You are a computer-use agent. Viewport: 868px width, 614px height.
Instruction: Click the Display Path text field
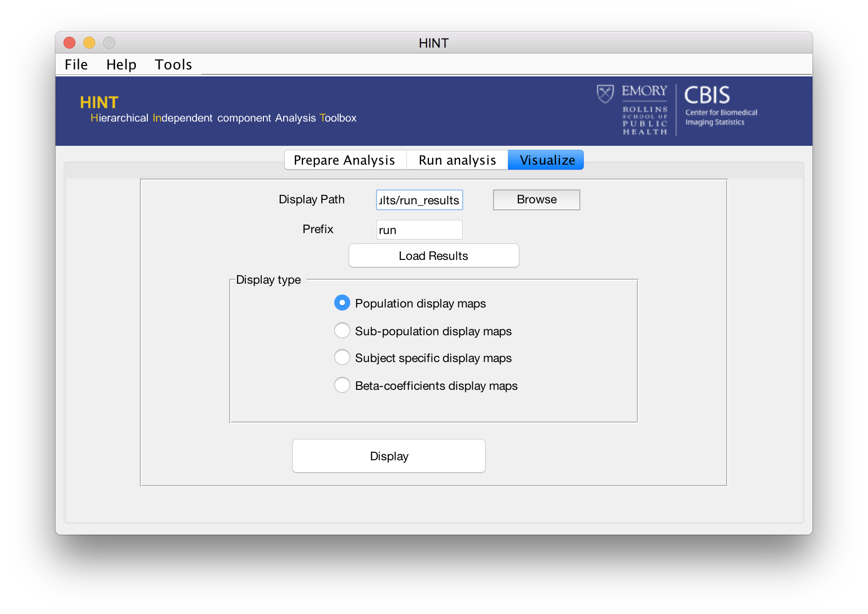(x=419, y=200)
